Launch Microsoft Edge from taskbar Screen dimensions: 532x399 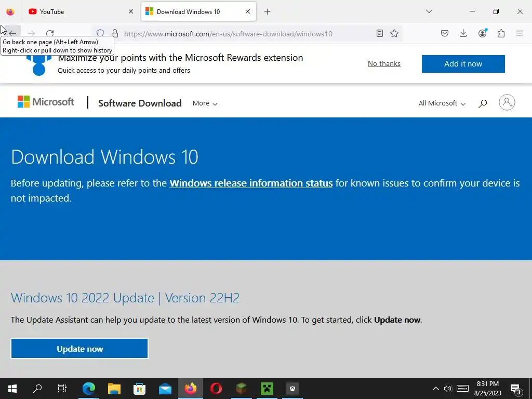[x=88, y=389]
